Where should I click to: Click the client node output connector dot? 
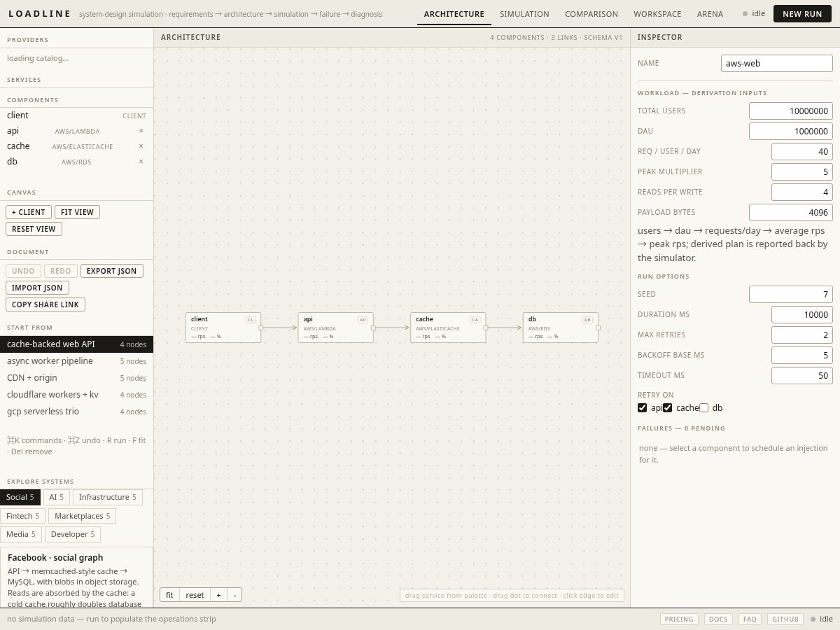[261, 328]
